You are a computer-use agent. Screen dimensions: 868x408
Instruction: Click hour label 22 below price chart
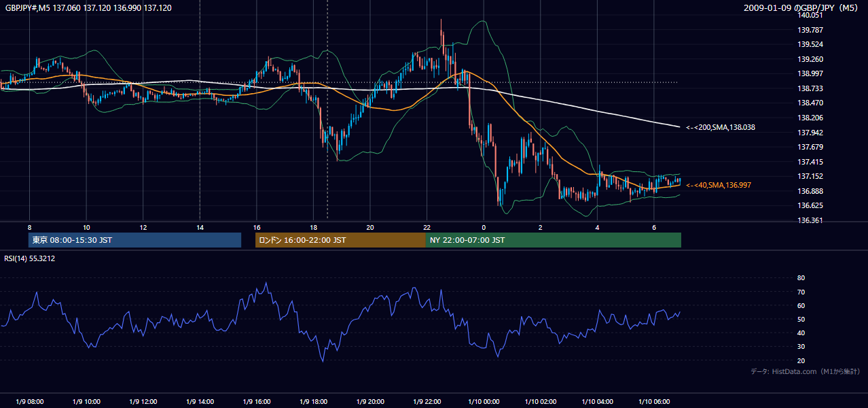(427, 227)
